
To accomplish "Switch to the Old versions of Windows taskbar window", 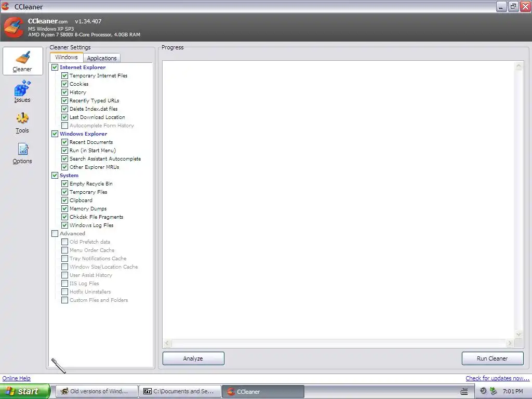I will pyautogui.click(x=97, y=391).
